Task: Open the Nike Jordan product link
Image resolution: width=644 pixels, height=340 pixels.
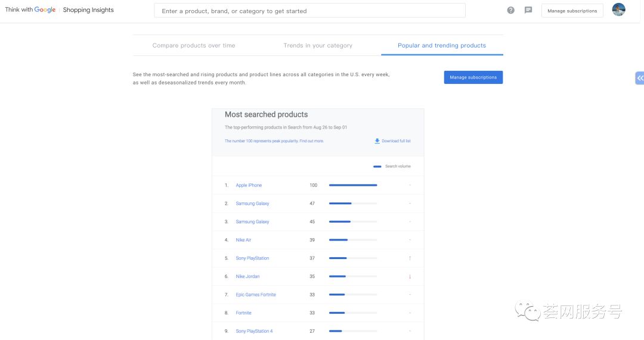Action: click(x=247, y=276)
